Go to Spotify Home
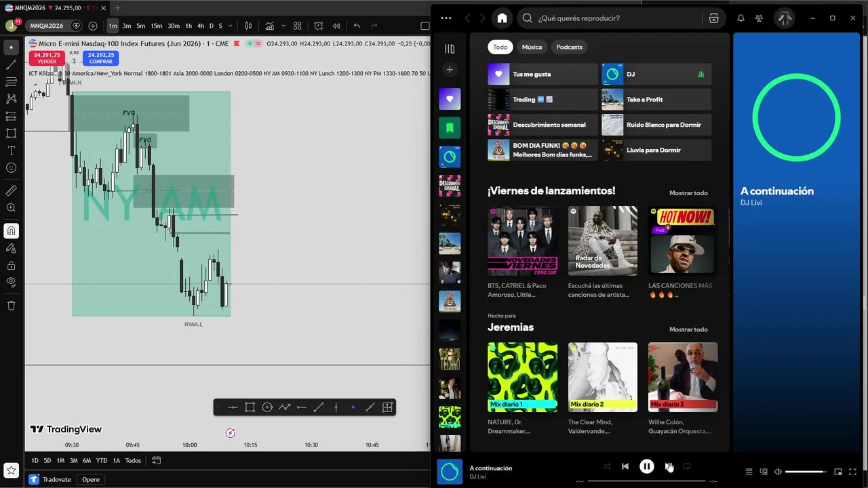868x488 pixels. [502, 18]
